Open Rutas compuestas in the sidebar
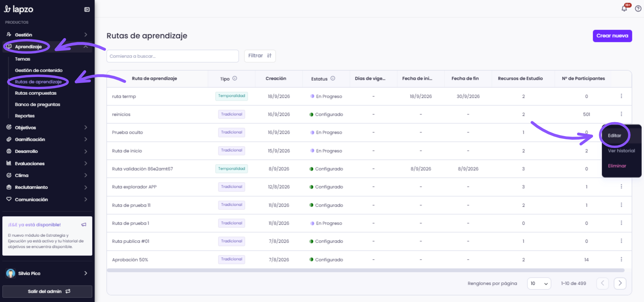This screenshot has height=302, width=644. click(36, 93)
